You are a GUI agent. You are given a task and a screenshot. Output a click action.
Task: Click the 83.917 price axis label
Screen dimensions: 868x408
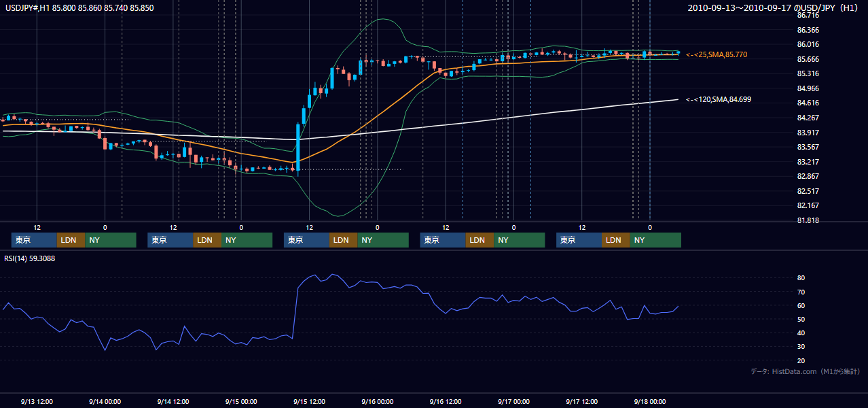point(807,133)
